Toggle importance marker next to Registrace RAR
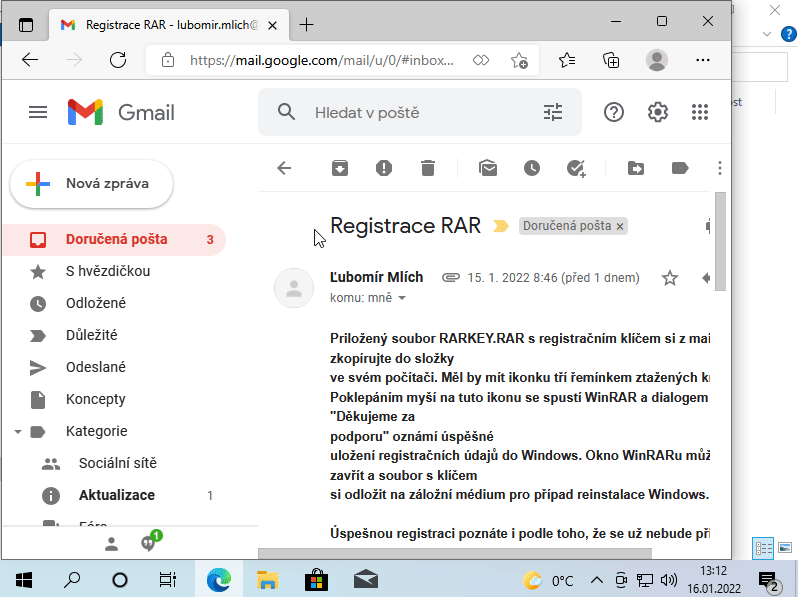Image resolution: width=798 pixels, height=597 pixels. (x=501, y=225)
